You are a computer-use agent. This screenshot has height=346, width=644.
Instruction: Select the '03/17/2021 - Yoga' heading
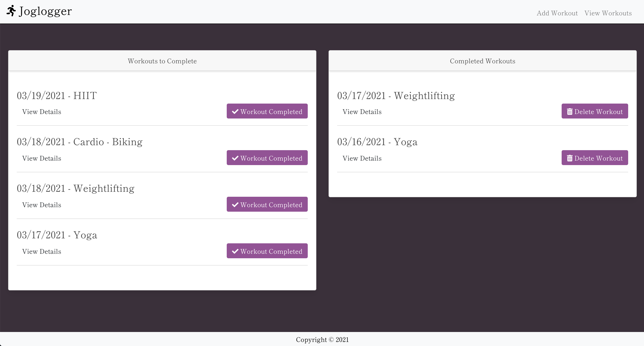click(x=57, y=235)
